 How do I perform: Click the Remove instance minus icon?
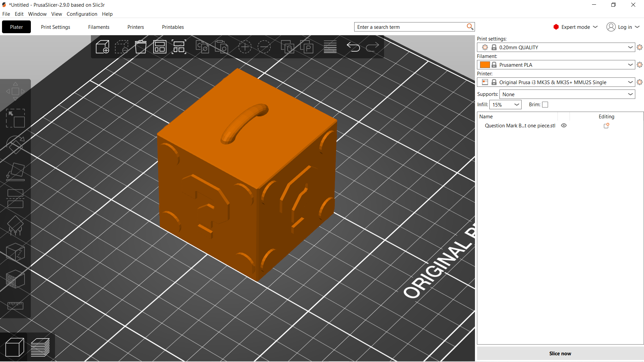click(x=264, y=47)
